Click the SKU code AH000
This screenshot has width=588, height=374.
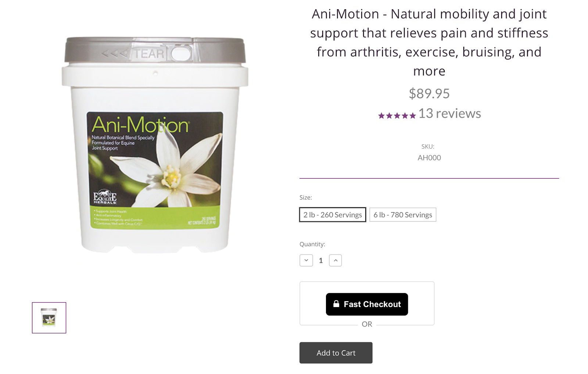(429, 158)
